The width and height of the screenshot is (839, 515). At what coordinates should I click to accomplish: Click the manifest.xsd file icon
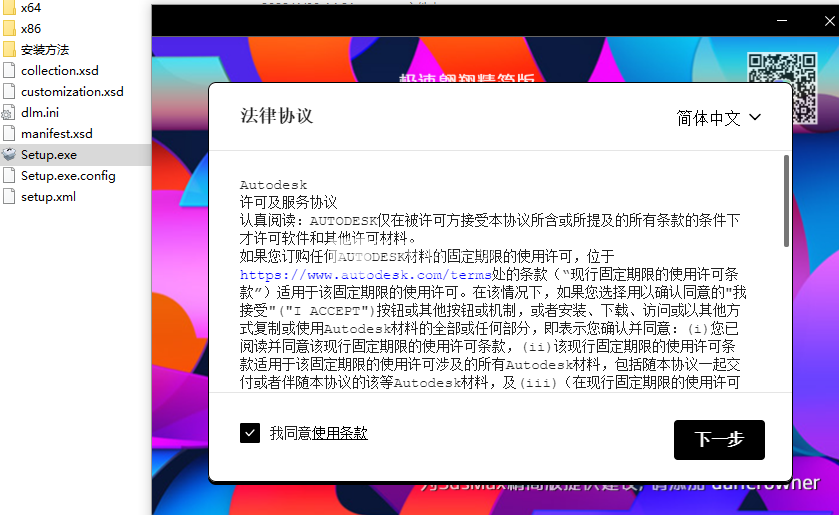(x=9, y=133)
